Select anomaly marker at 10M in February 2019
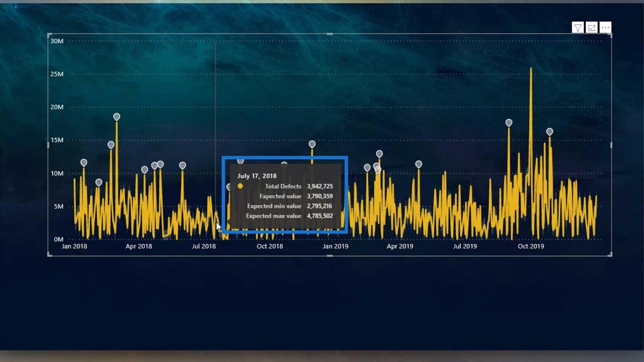Screen dimensions: 644x362 point(367,168)
